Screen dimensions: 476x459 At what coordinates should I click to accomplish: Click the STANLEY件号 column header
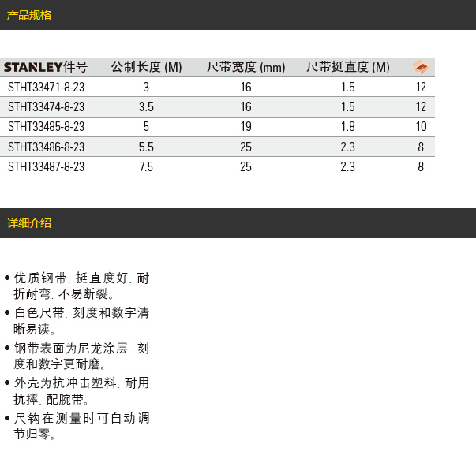(x=46, y=67)
